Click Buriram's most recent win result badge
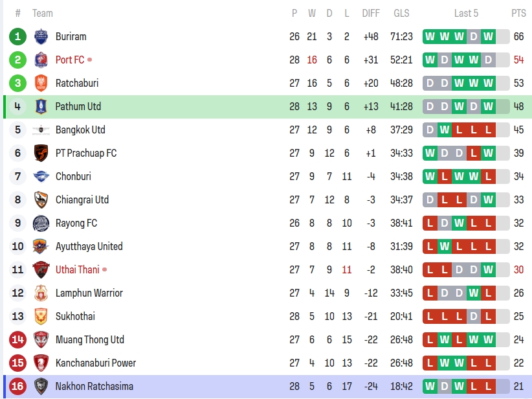532x399 pixels. click(488, 37)
